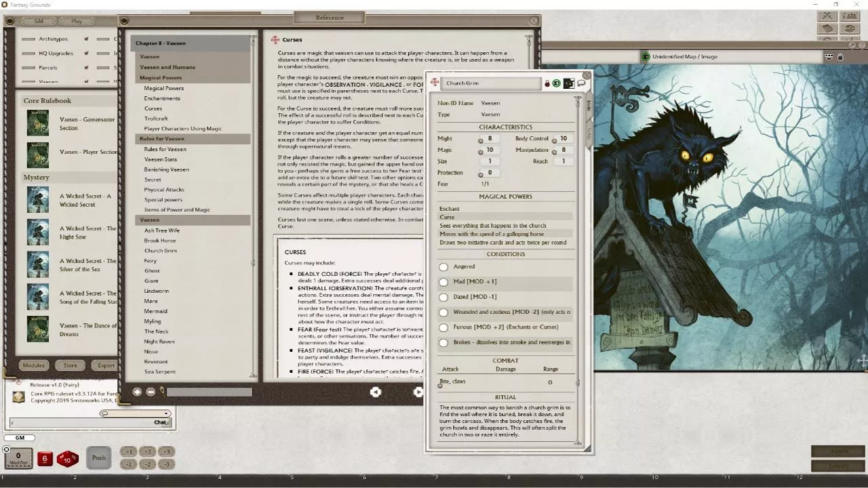
Task: Click the Push button
Action: 99,457
